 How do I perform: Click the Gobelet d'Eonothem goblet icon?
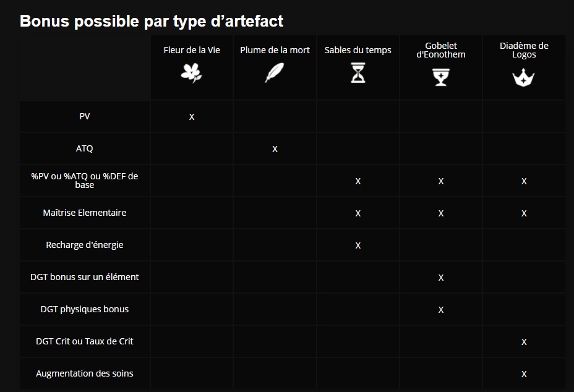[x=441, y=77]
